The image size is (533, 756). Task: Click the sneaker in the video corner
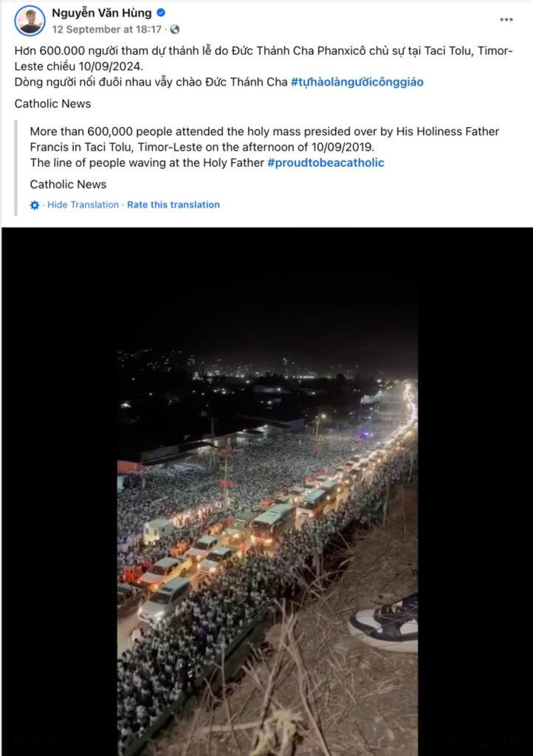(385, 623)
